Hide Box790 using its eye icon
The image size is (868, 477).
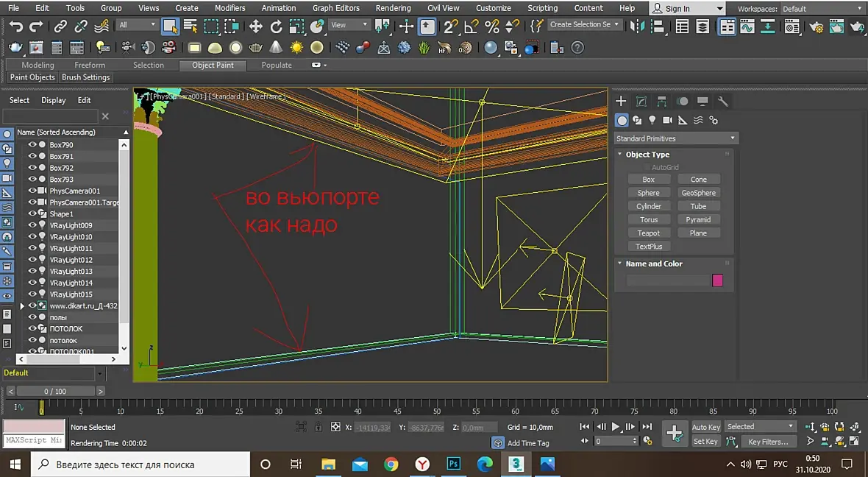[32, 145]
